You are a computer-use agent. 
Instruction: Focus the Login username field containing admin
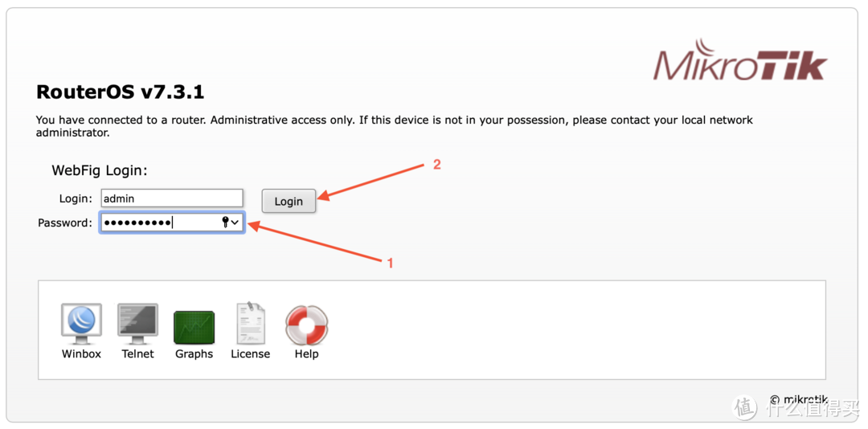[171, 198]
